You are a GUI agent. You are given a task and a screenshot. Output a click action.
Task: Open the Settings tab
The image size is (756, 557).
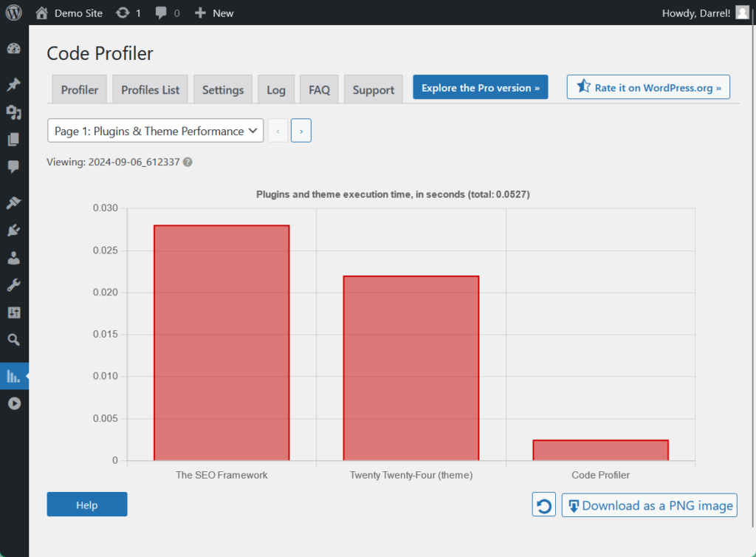[x=223, y=89]
